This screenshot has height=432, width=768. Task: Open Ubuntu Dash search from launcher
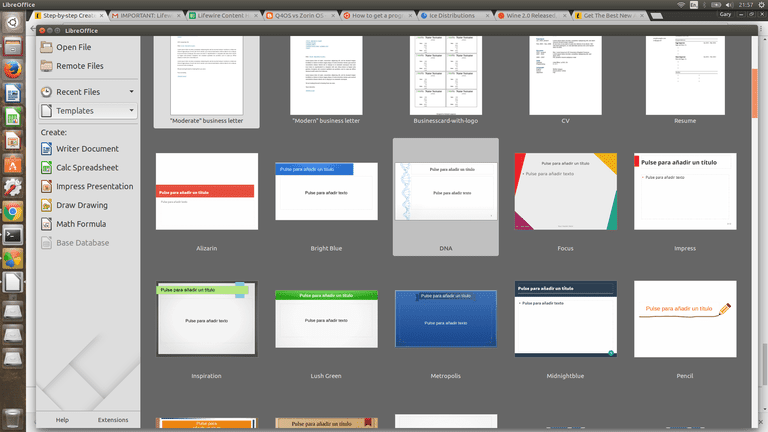point(13,23)
